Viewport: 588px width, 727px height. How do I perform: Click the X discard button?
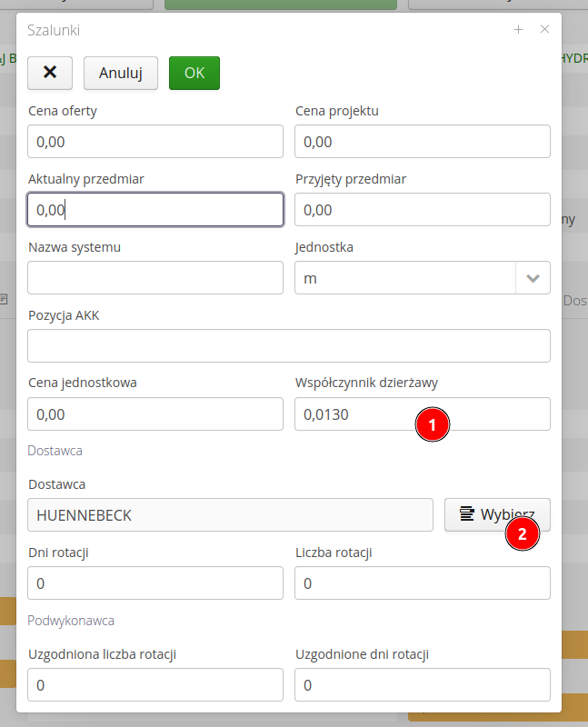point(50,73)
